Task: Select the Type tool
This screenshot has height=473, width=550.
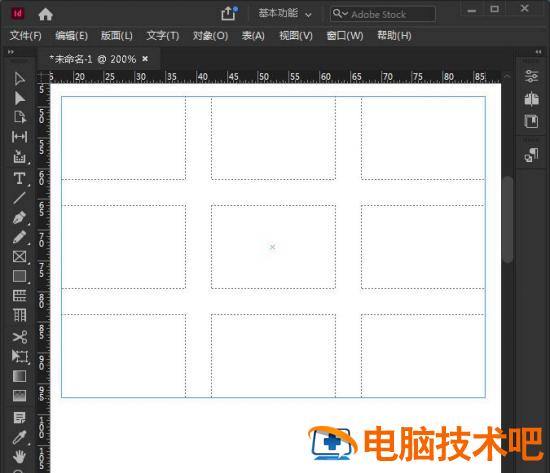Action: [x=20, y=178]
